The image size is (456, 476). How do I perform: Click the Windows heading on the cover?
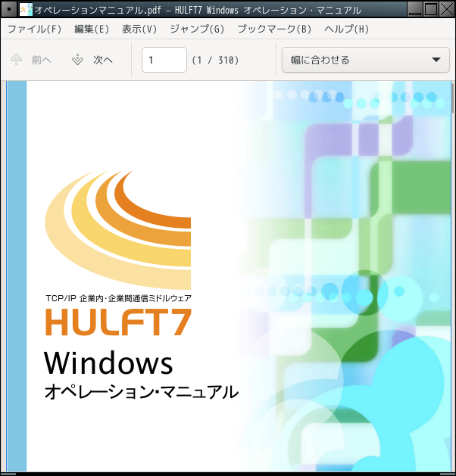108,362
